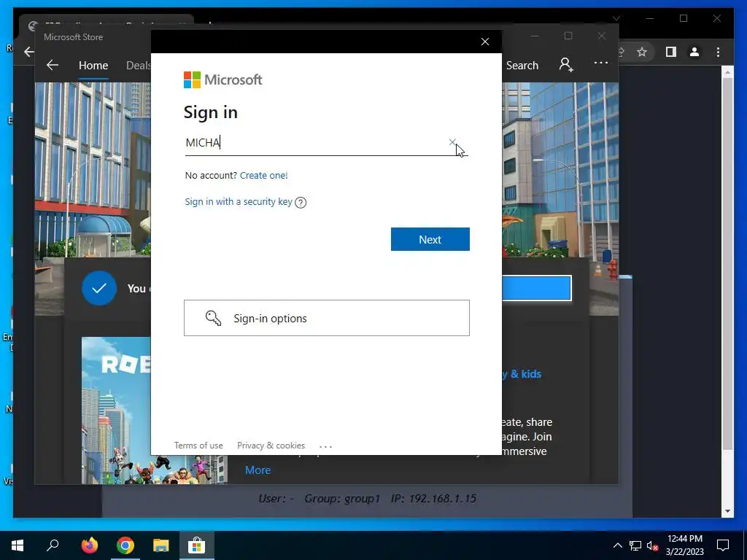The height and width of the screenshot is (560, 747).
Task: Click the Store account sign-in icon
Action: 566,64
